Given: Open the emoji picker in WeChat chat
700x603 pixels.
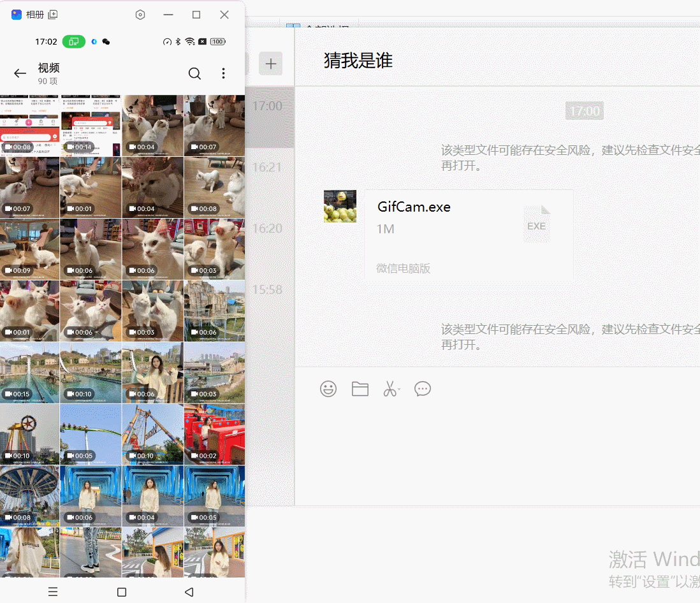Looking at the screenshot, I should 328,389.
